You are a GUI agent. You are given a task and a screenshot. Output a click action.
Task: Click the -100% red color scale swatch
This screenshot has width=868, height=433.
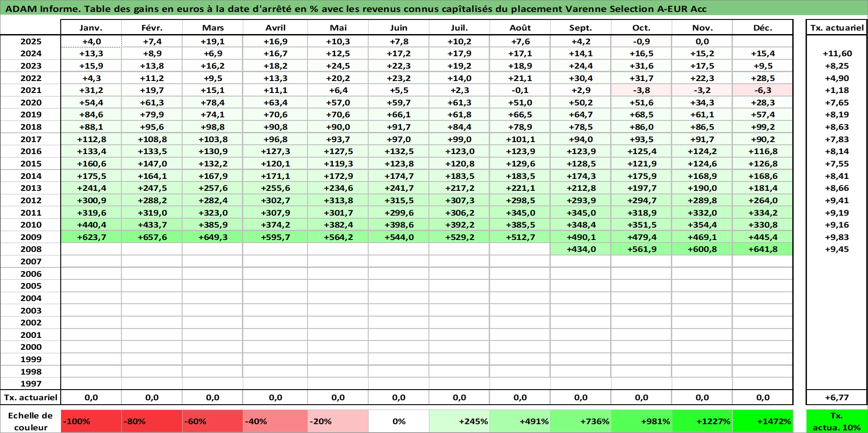coord(91,421)
